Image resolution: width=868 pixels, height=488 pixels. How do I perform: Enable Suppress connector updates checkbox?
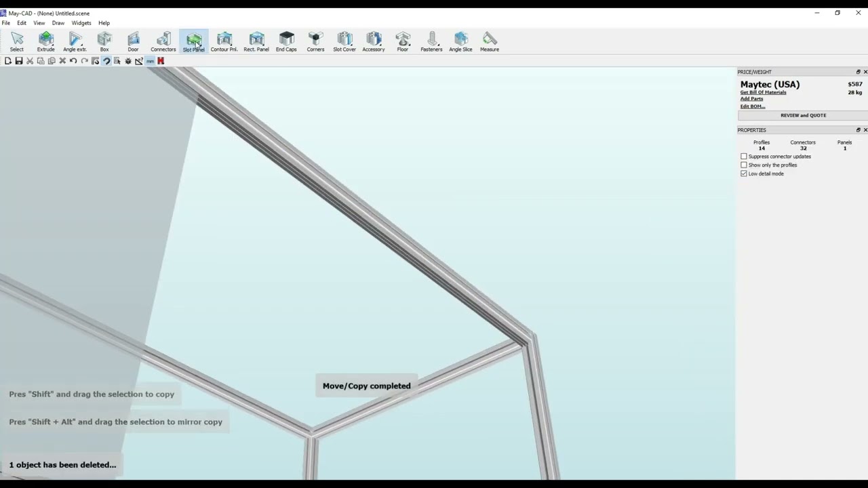pyautogui.click(x=744, y=157)
